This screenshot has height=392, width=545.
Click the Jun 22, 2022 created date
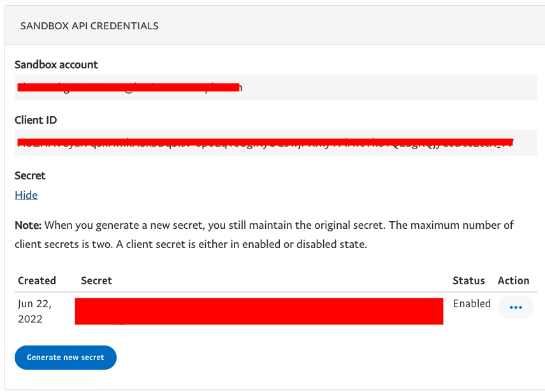[35, 311]
